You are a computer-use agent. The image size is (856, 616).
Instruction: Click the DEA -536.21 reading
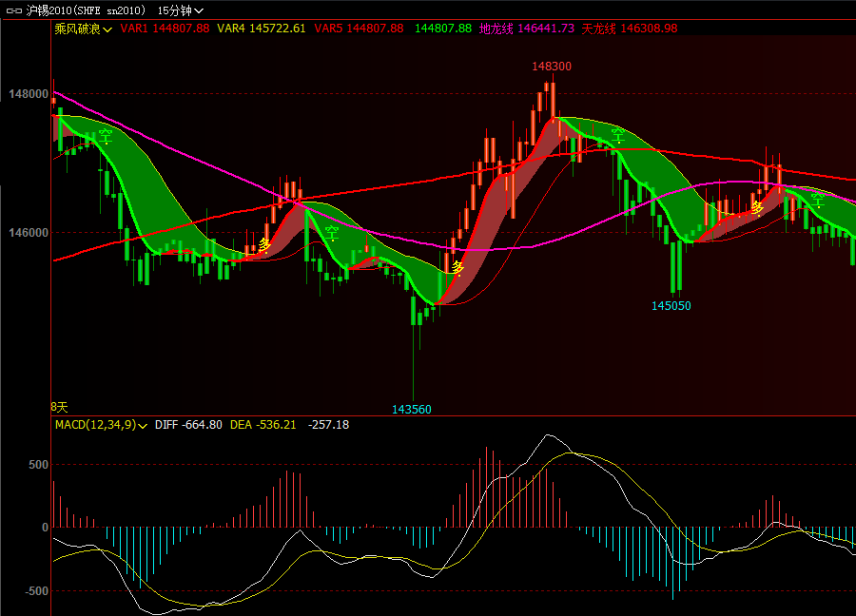point(263,425)
